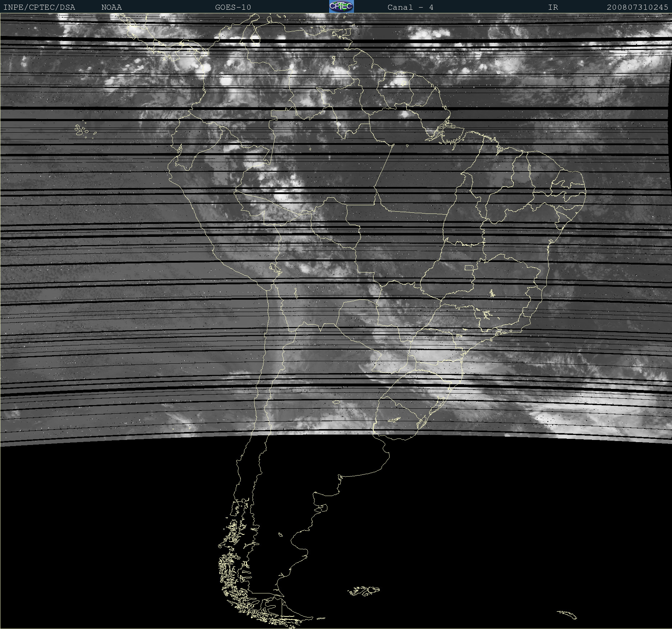Select the GOES-10 satellite label

pos(233,7)
